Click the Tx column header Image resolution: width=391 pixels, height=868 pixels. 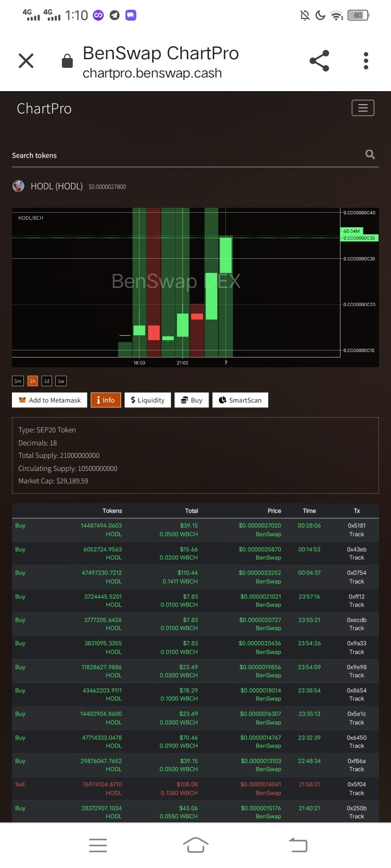tap(357, 511)
